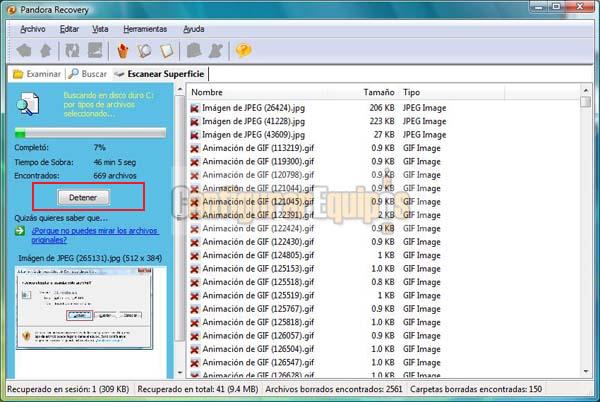Select file Animación de GIF (125153).gif

tap(258, 269)
